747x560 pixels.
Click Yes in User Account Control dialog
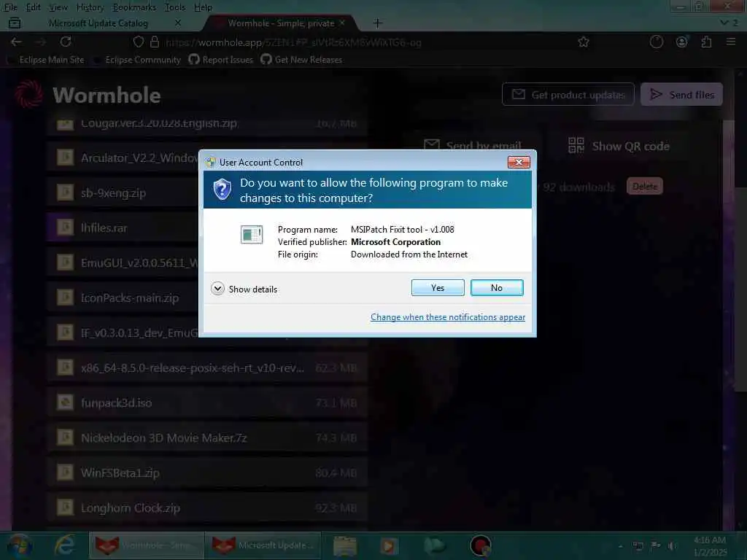click(438, 287)
